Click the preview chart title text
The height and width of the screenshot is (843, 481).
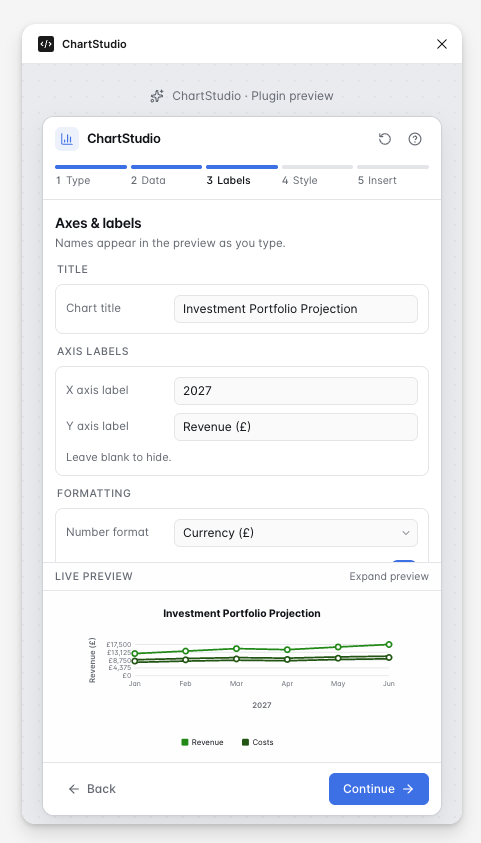242,613
